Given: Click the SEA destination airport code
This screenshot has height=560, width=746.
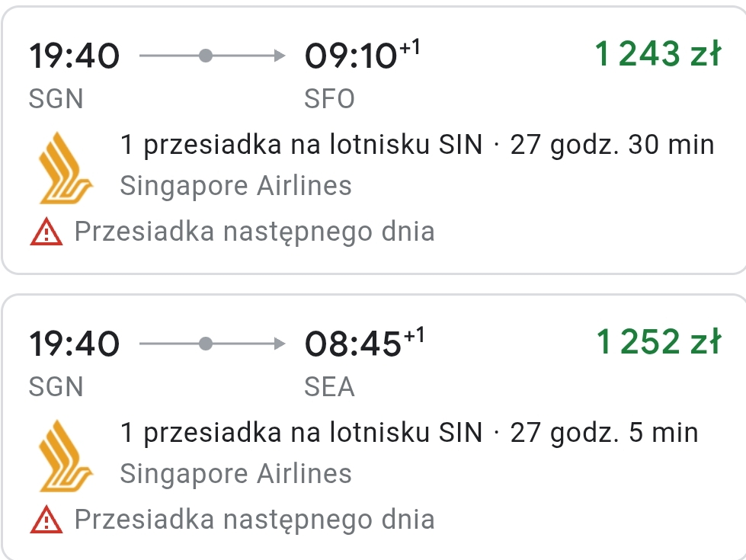Looking at the screenshot, I should (x=329, y=387).
